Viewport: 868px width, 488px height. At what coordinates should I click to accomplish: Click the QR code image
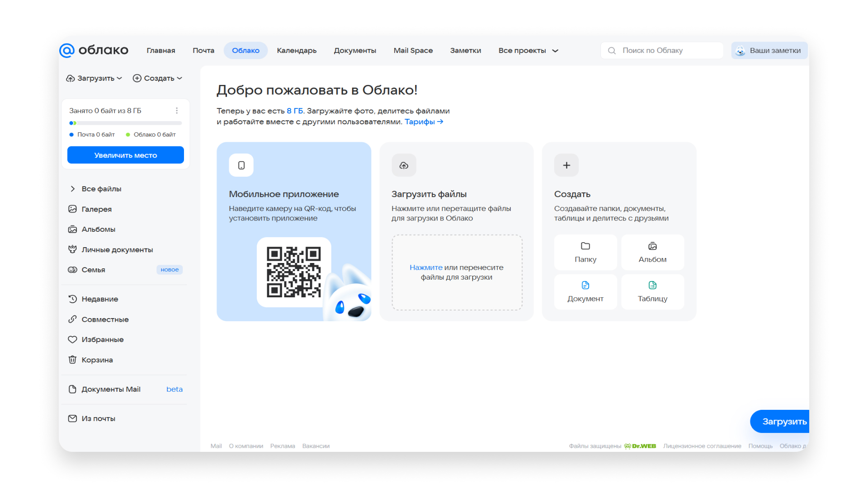[x=294, y=272]
